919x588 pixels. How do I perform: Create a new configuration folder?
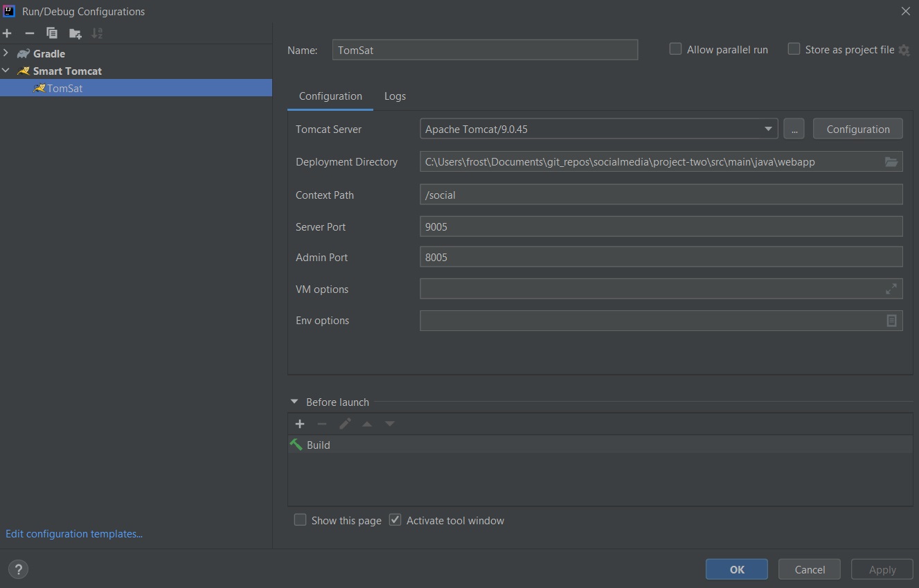point(75,33)
